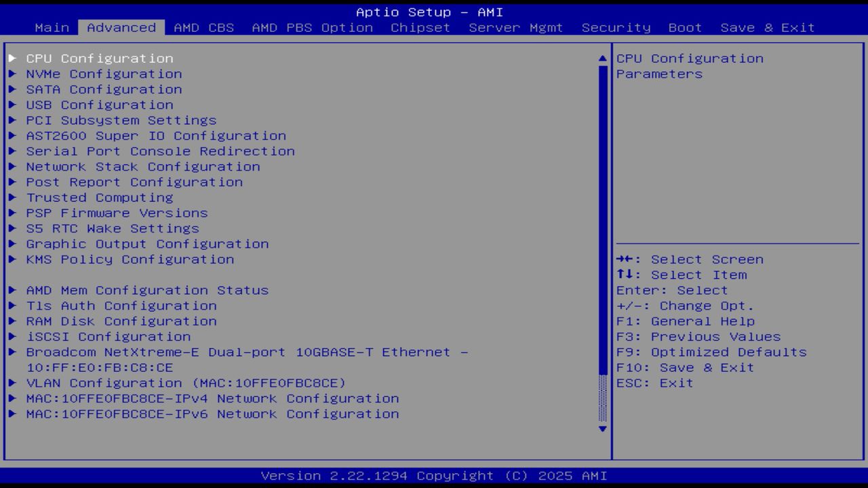Open AST2600 Super IO Configuration
Viewport: 868px width, 488px height.
pyautogui.click(x=155, y=136)
